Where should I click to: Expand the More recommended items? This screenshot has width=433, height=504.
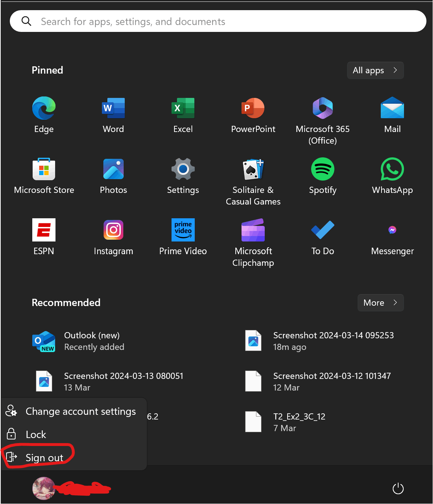(x=380, y=303)
